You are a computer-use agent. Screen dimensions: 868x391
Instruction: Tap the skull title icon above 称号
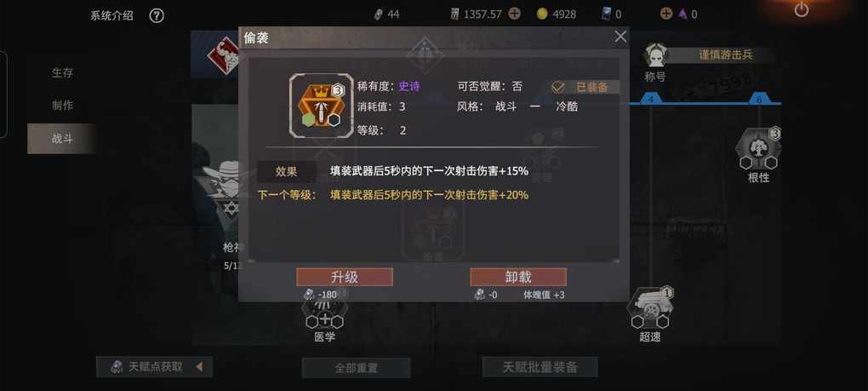tap(656, 55)
